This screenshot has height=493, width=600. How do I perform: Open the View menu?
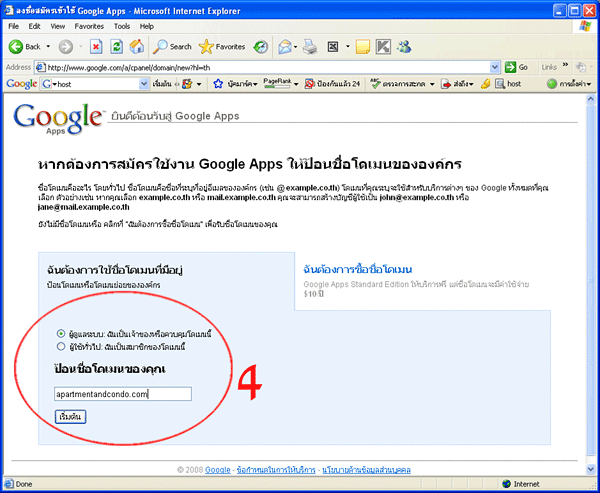pyautogui.click(x=58, y=26)
